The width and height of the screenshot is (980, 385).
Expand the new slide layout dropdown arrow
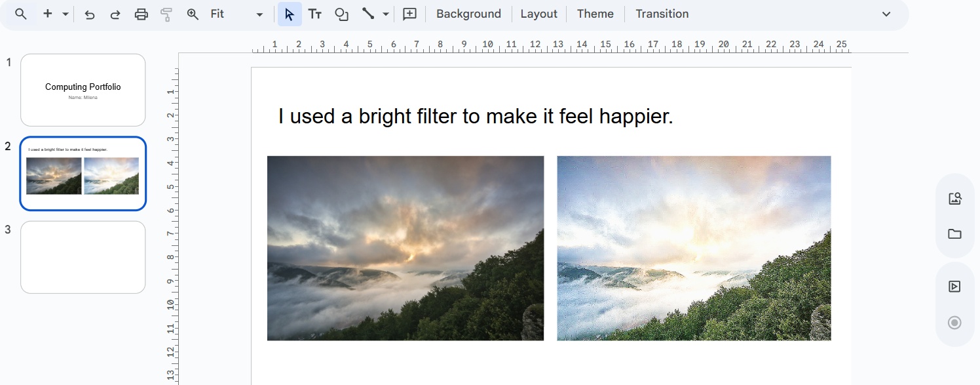pyautogui.click(x=66, y=14)
